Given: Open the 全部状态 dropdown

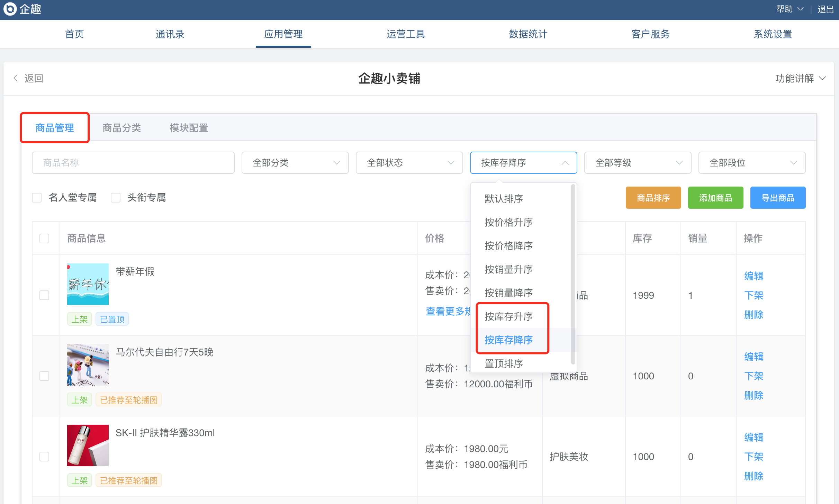Looking at the screenshot, I should [409, 163].
